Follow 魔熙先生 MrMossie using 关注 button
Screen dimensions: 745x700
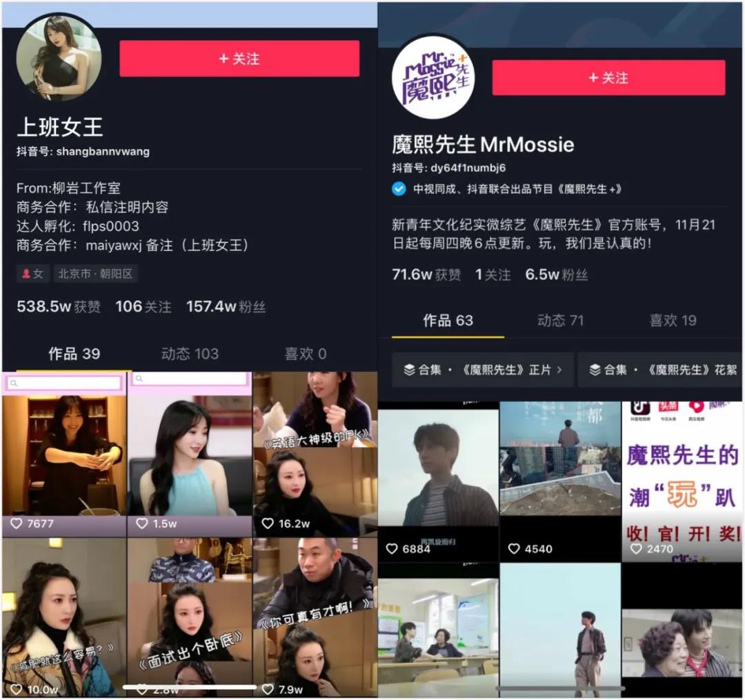[608, 78]
